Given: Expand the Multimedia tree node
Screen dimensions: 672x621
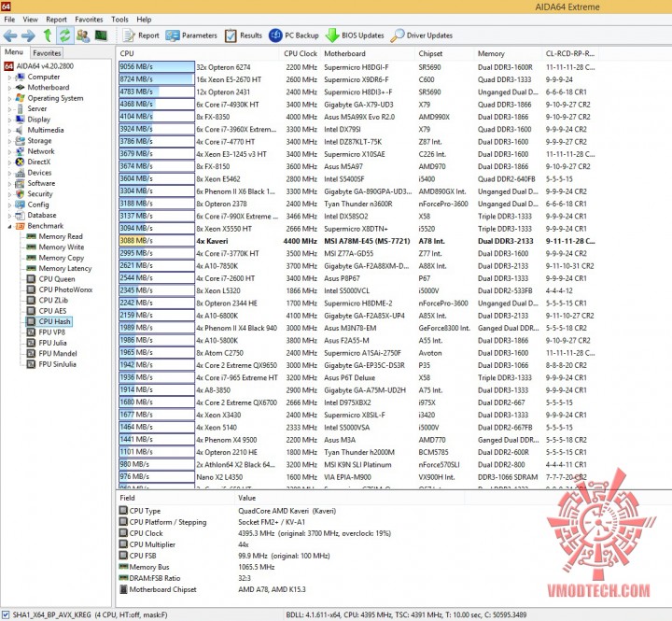Looking at the screenshot, I should coord(9,131).
